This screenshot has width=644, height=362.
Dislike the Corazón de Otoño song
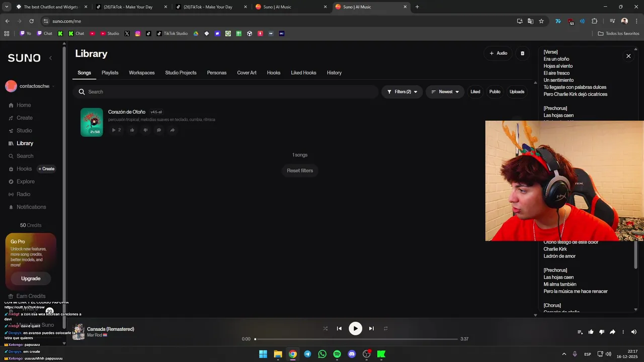tap(145, 130)
